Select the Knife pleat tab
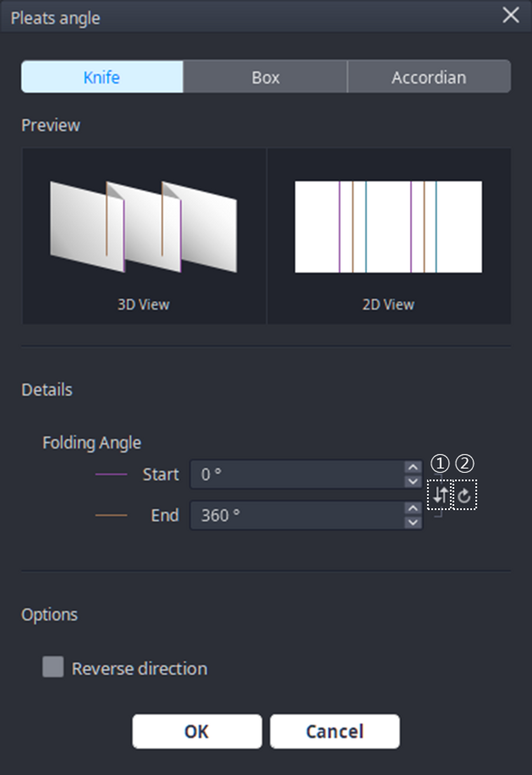532x775 pixels. [x=102, y=77]
